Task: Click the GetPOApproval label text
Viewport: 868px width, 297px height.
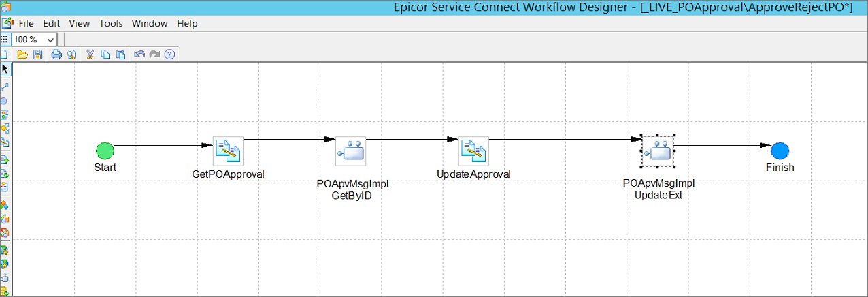Action: tap(228, 174)
